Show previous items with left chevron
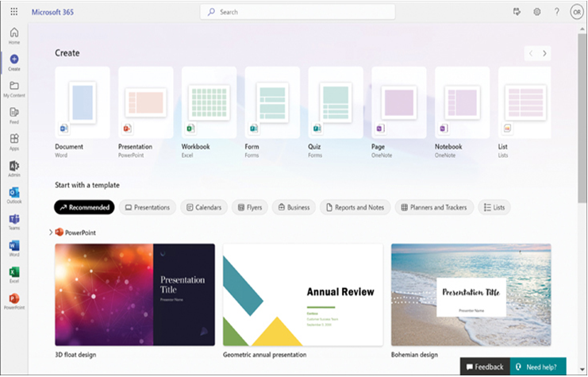The height and width of the screenshot is (377, 588). [531, 53]
